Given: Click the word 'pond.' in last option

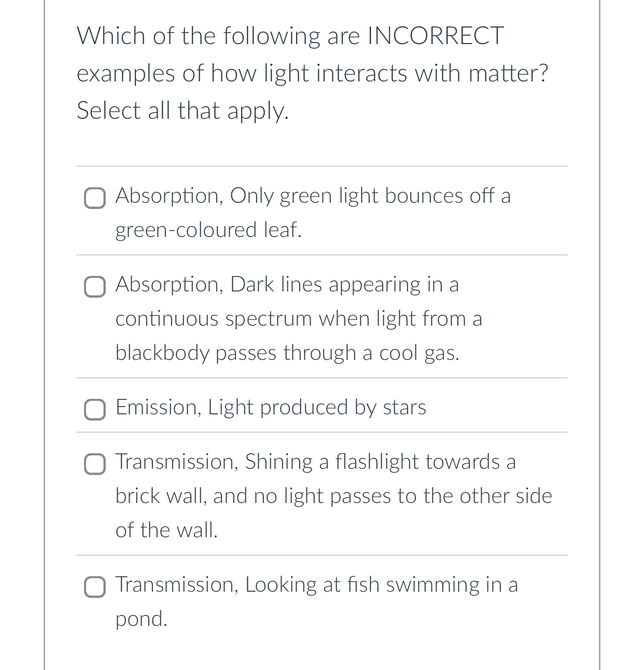Looking at the screenshot, I should (x=142, y=619).
